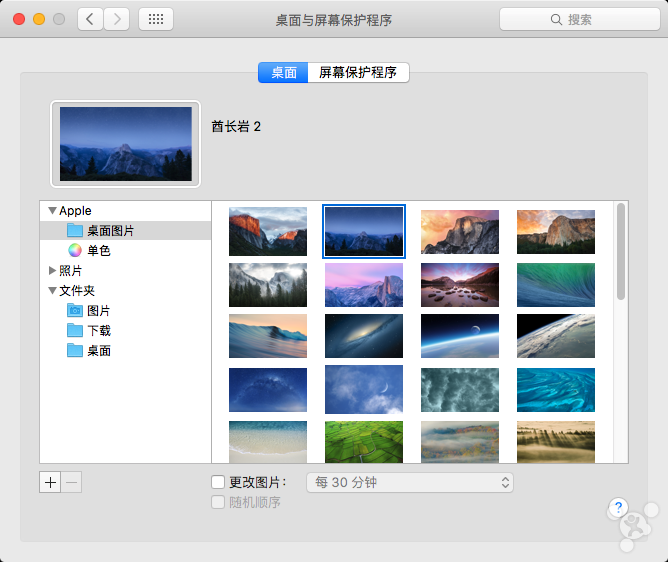The image size is (668, 562).
Task: Pick the galaxy wallpaper thumbnail
Action: (x=364, y=336)
